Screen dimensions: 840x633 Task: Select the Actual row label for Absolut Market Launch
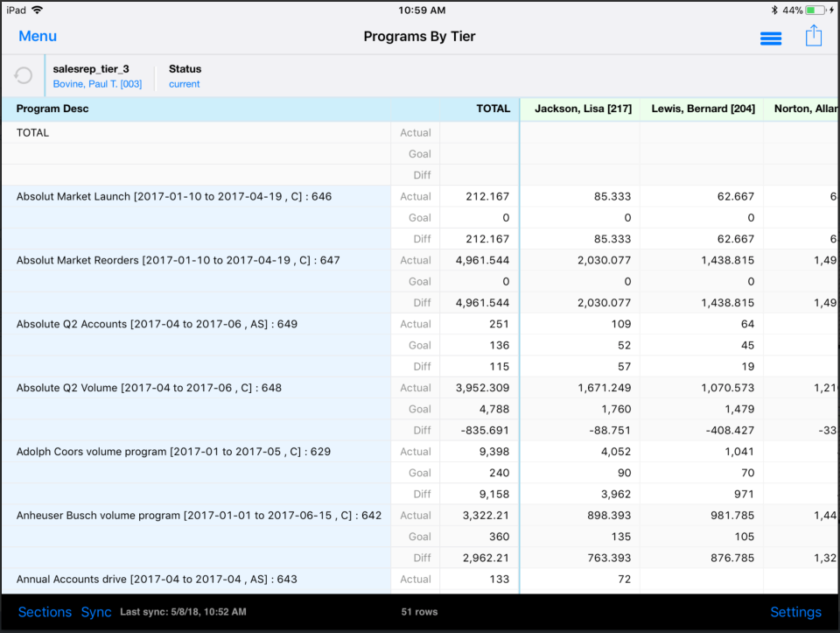[x=415, y=196]
